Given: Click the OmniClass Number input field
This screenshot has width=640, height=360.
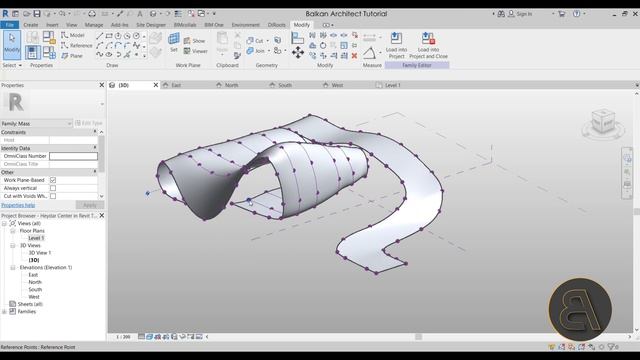Looking at the screenshot, I should tap(73, 156).
